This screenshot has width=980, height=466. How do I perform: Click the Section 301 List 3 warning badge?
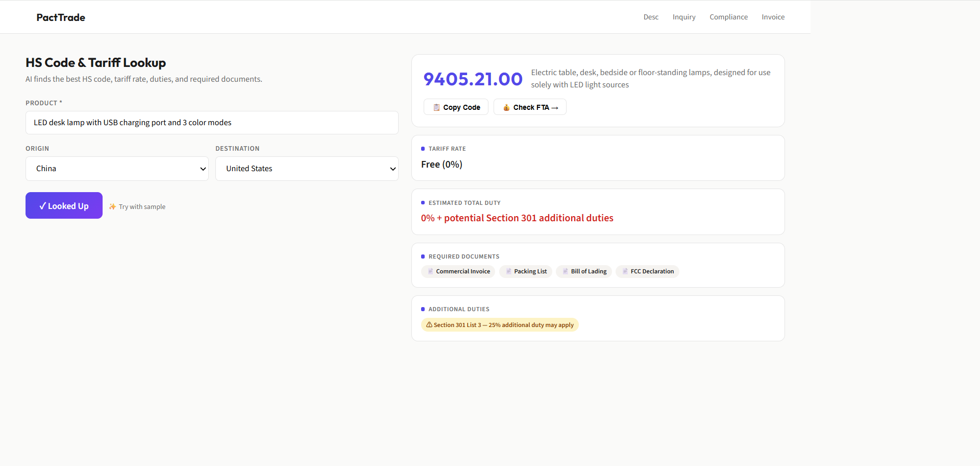click(500, 325)
